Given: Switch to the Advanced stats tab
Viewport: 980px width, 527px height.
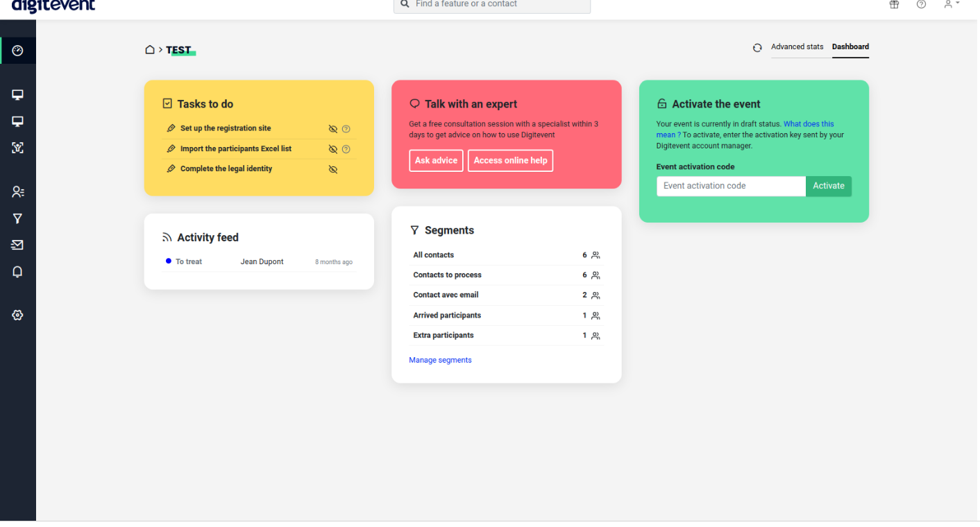Looking at the screenshot, I should (x=797, y=47).
